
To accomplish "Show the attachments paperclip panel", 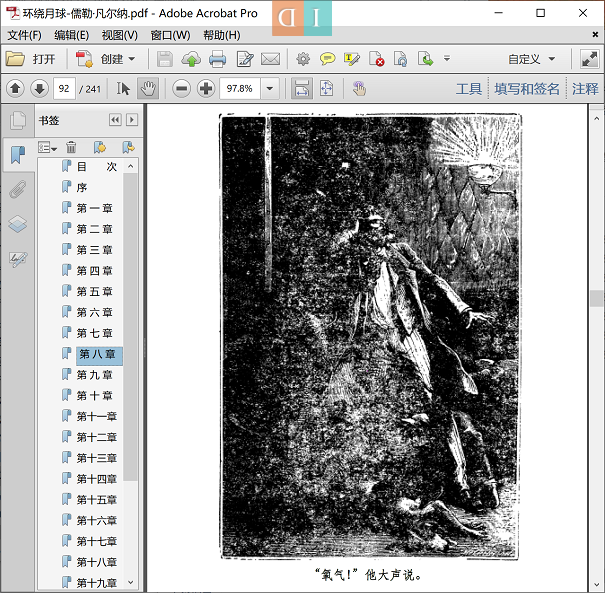I will tap(18, 189).
